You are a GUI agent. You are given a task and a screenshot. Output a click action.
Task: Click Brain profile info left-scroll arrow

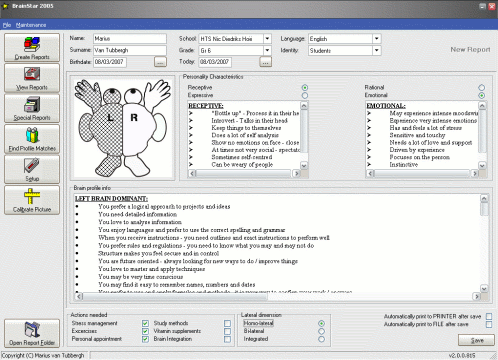[79, 296]
